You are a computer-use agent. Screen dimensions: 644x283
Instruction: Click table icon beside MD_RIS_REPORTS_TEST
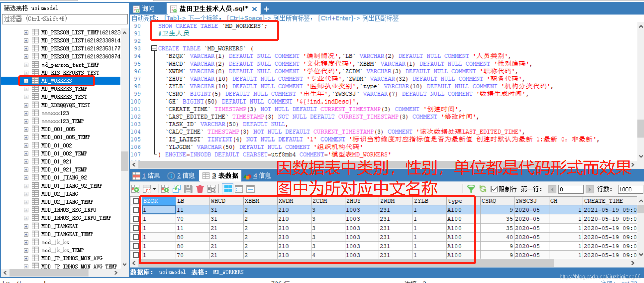[35, 73]
